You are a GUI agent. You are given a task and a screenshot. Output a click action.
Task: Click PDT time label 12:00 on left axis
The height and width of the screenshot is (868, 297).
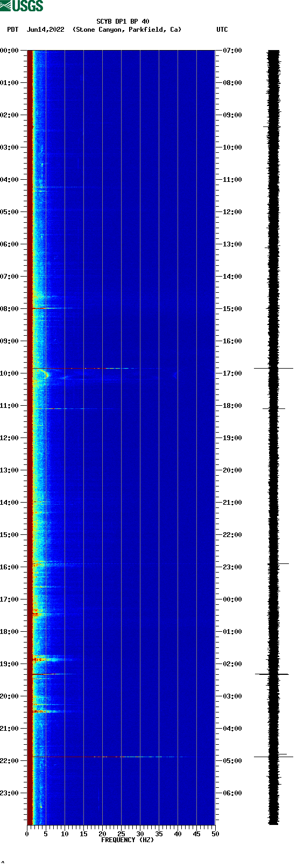click(x=10, y=438)
